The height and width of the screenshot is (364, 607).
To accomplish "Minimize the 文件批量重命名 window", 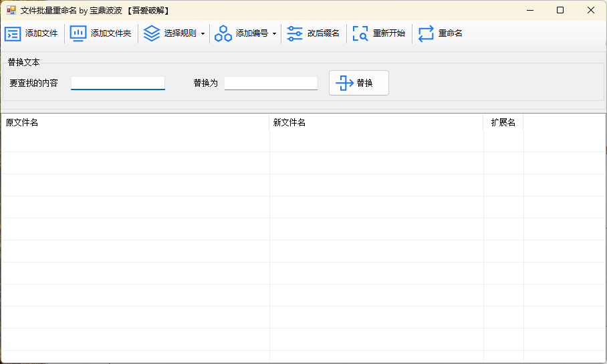I will click(x=529, y=10).
